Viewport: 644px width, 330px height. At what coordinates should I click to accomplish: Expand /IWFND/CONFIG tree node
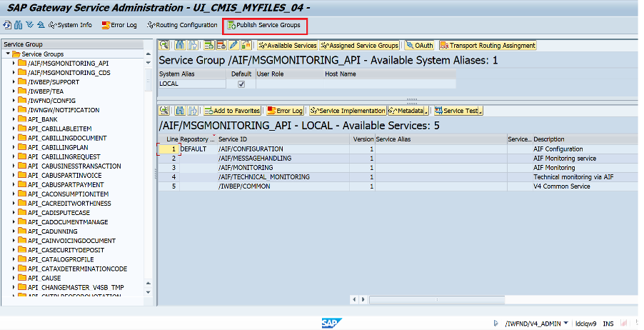[14, 101]
